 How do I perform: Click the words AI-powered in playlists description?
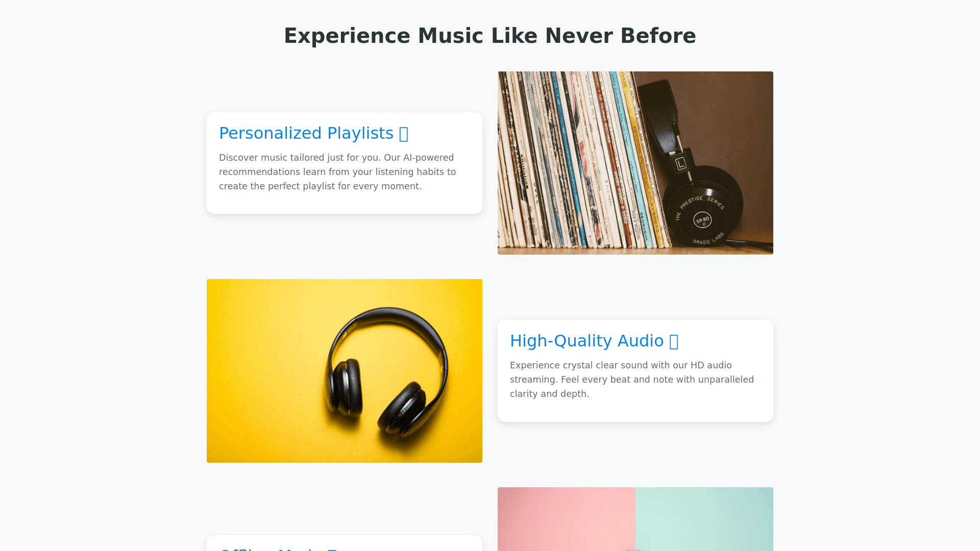(428, 158)
